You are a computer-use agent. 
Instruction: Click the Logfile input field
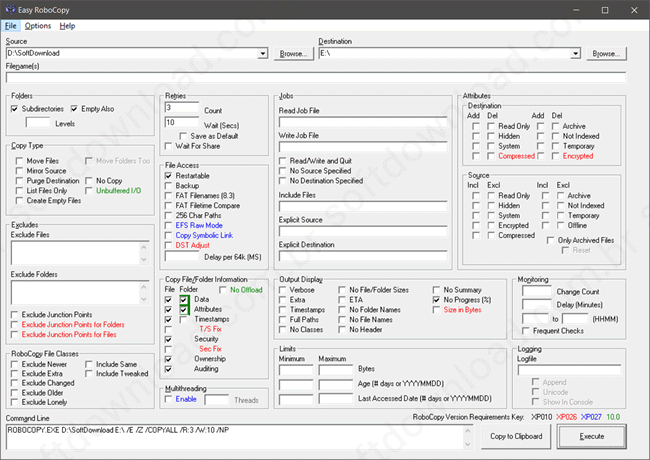pyautogui.click(x=570, y=370)
